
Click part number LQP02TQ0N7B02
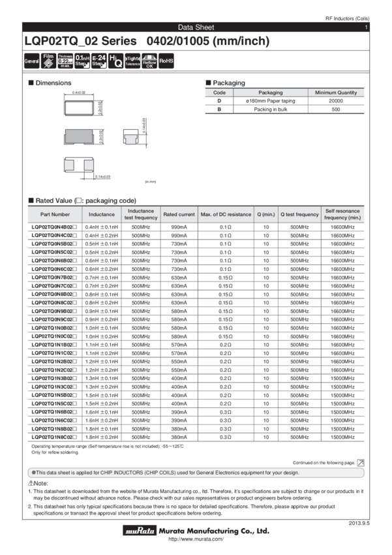pyautogui.click(x=54, y=277)
